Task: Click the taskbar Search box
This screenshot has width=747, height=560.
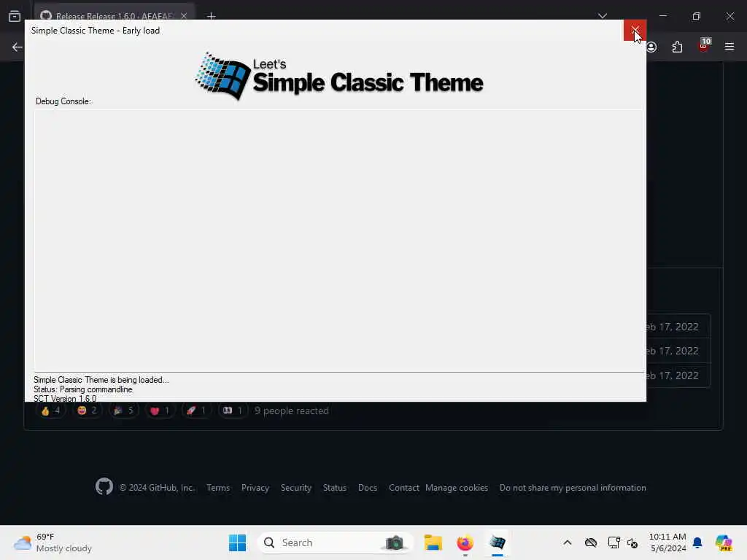Action: (336, 542)
